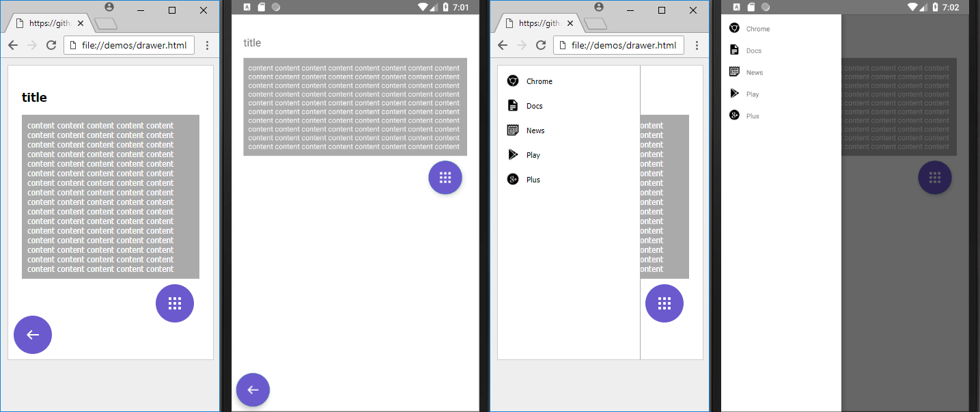Open a new tab in the Chrome window showing the title
The height and width of the screenshot is (412, 980).
106,24
